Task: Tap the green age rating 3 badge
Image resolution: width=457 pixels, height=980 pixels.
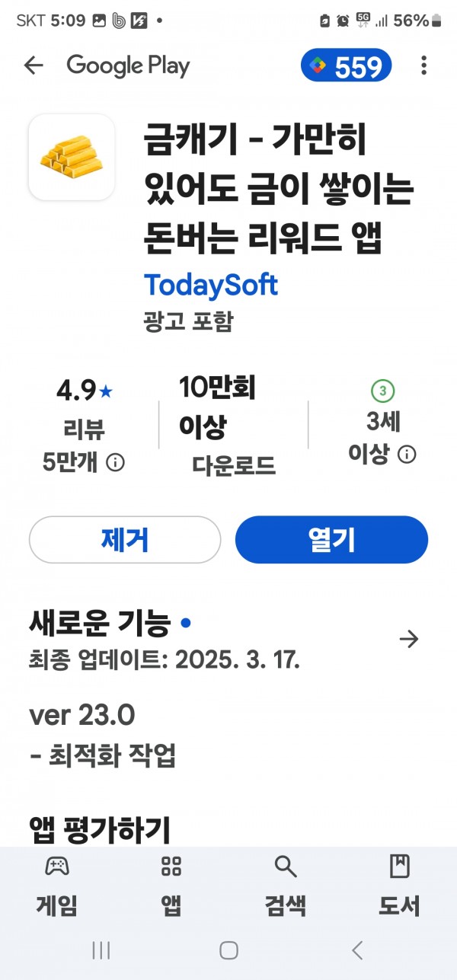Action: click(x=382, y=391)
